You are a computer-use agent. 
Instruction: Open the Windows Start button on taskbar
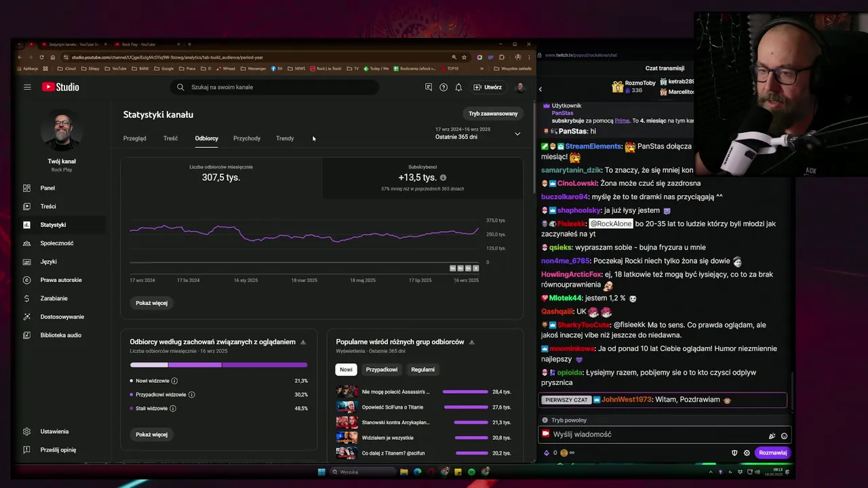point(321,472)
